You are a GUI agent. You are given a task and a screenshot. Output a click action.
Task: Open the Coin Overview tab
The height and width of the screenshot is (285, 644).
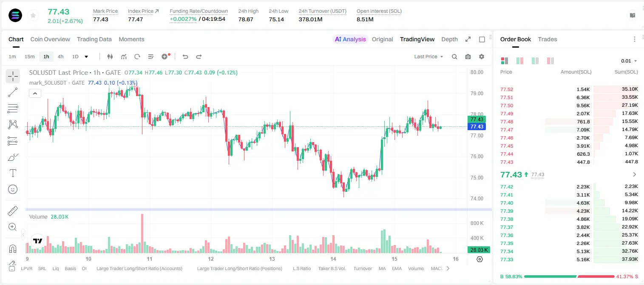pos(50,39)
